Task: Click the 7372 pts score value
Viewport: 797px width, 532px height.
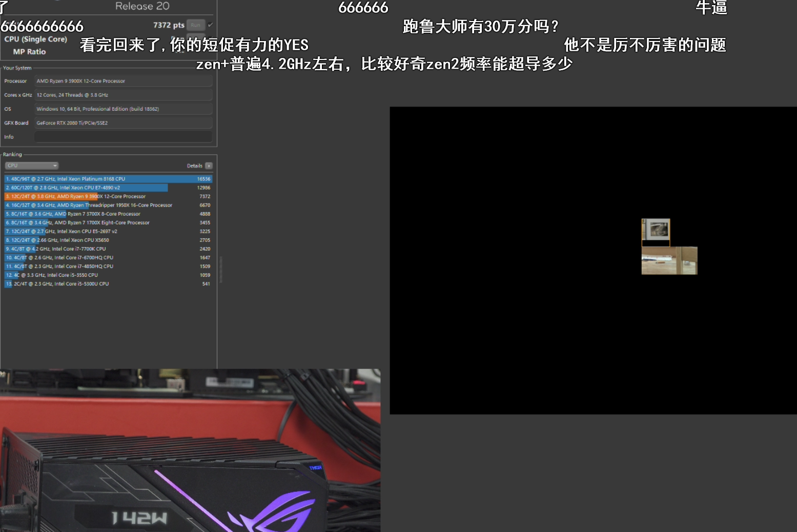Action: tap(169, 25)
